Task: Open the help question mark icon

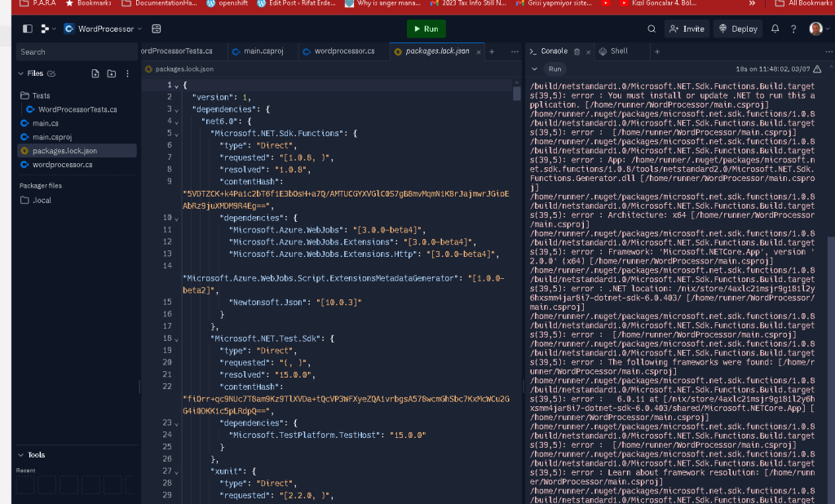Action: click(x=793, y=29)
